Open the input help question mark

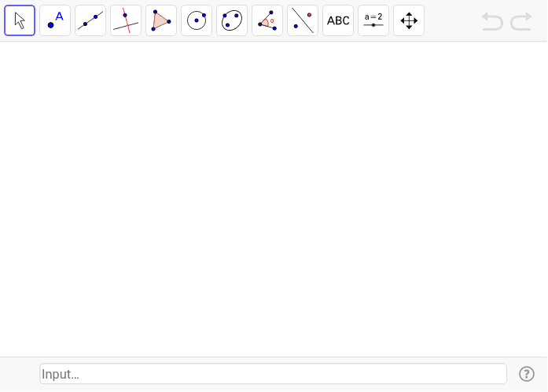point(526,374)
